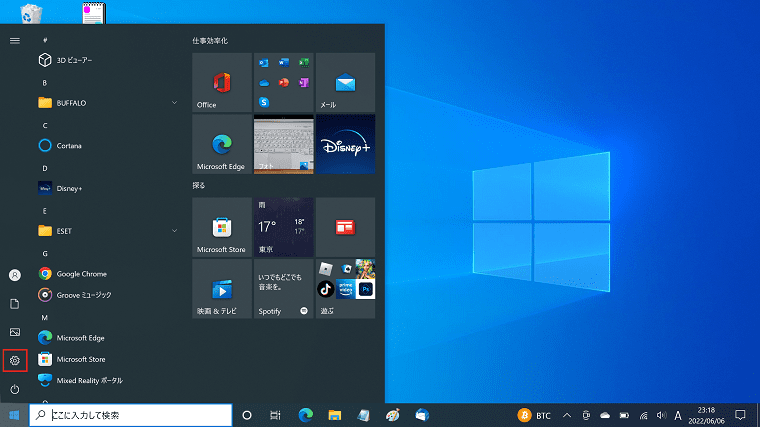Image resolution: width=760 pixels, height=427 pixels.
Task: Open the Paint palette taskbar icon
Action: (393, 415)
